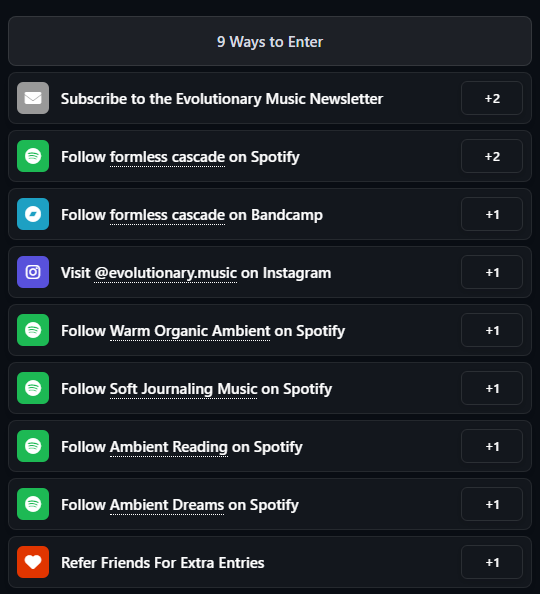This screenshot has height=594, width=540.
Task: Click +1 button for Bandcamp follow
Action: (492, 214)
